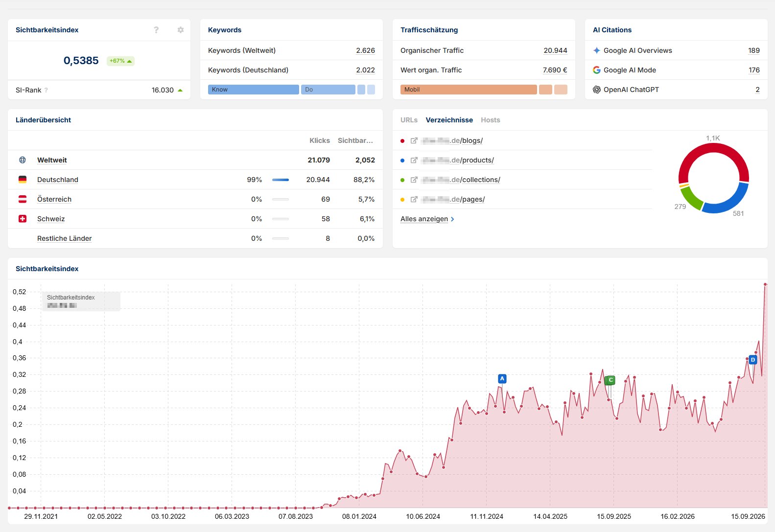This screenshot has height=532, width=775.
Task: Click the chevron next to Alles anzeigen
Action: point(452,219)
